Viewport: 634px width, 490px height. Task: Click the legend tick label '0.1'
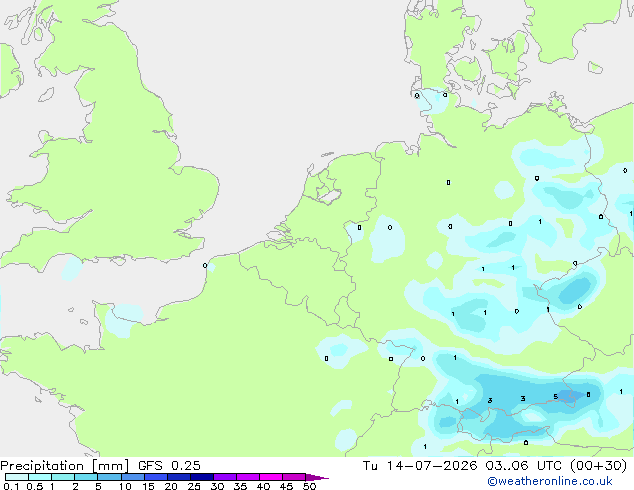click(11, 486)
